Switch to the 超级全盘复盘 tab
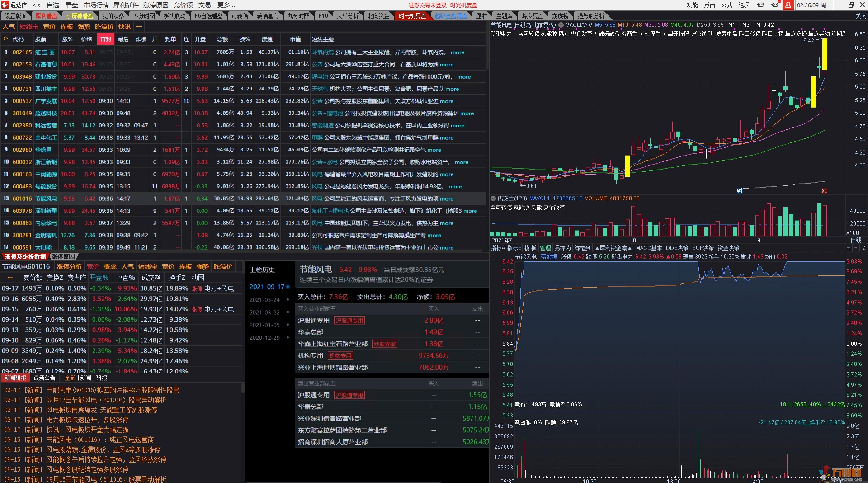Viewport: 868px width, 483px height. coord(451,16)
